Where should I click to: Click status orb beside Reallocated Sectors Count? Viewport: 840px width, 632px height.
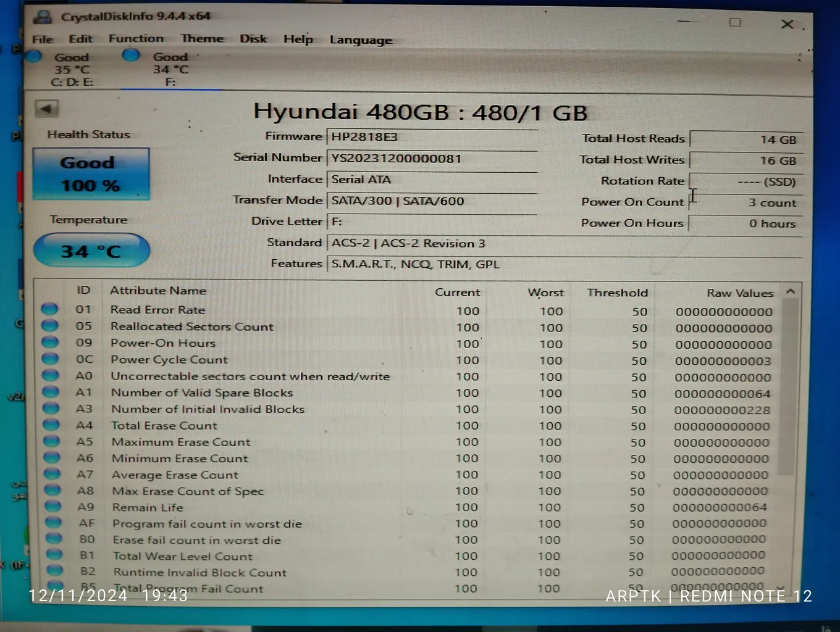[x=49, y=326]
